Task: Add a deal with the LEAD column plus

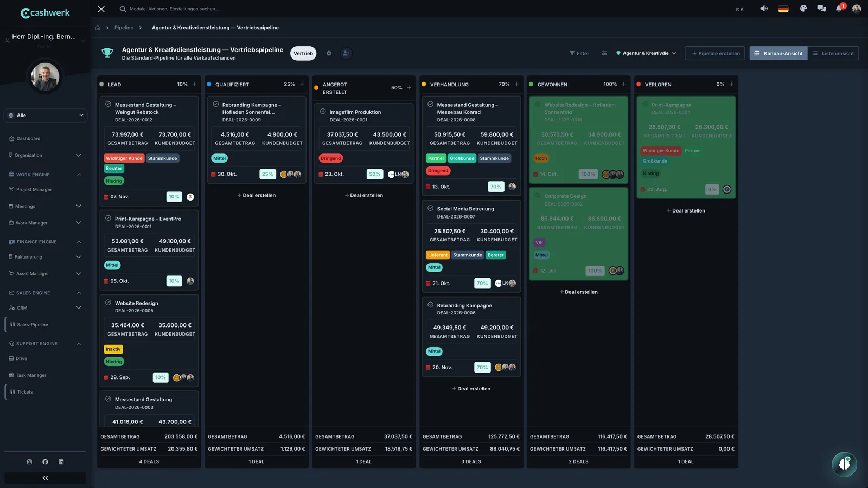Action: coord(195,84)
